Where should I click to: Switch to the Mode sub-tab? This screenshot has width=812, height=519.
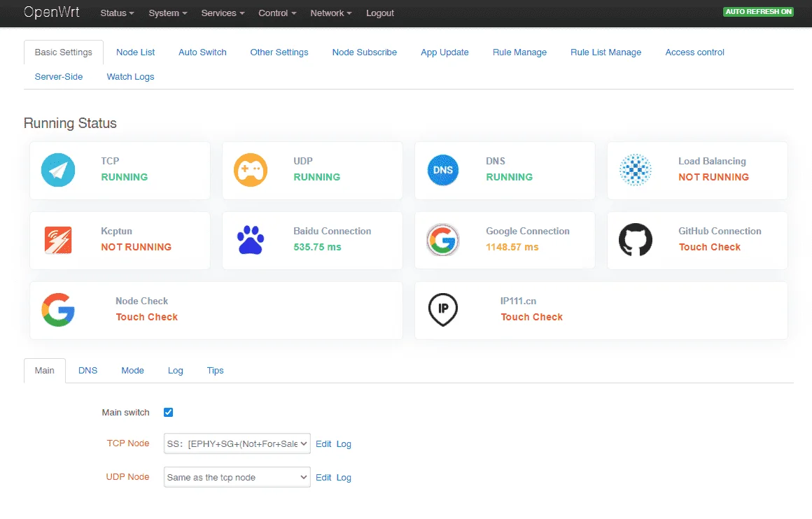coord(132,371)
